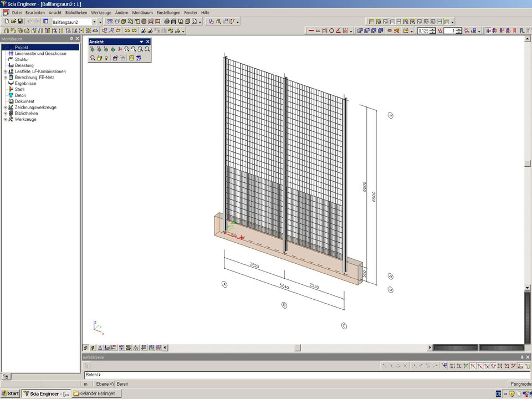Select Struktur in the Menübaum tree
Screen dimensions: 532x399
(x=22, y=59)
